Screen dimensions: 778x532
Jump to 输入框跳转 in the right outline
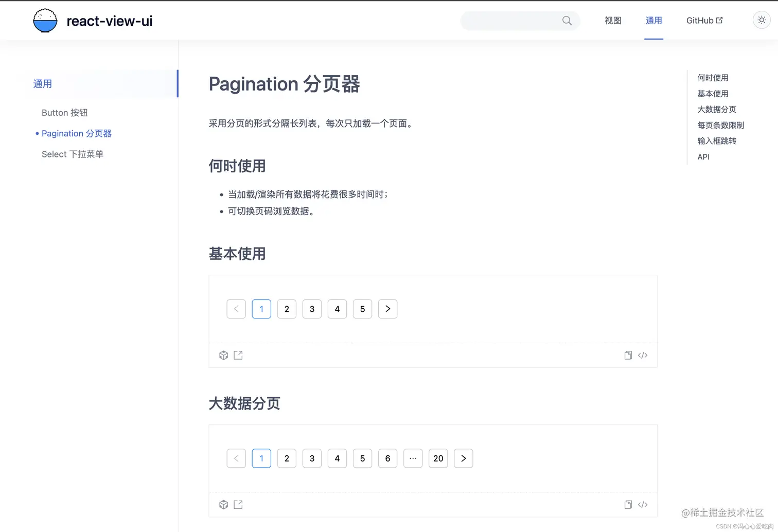tap(717, 140)
